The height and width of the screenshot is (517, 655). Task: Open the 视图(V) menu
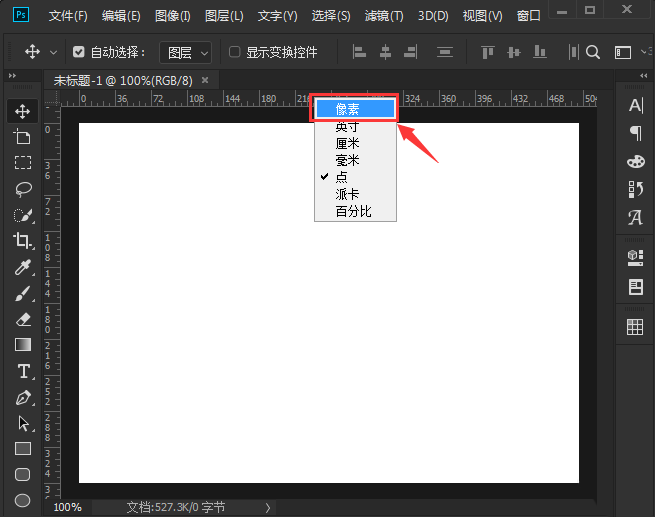(483, 16)
